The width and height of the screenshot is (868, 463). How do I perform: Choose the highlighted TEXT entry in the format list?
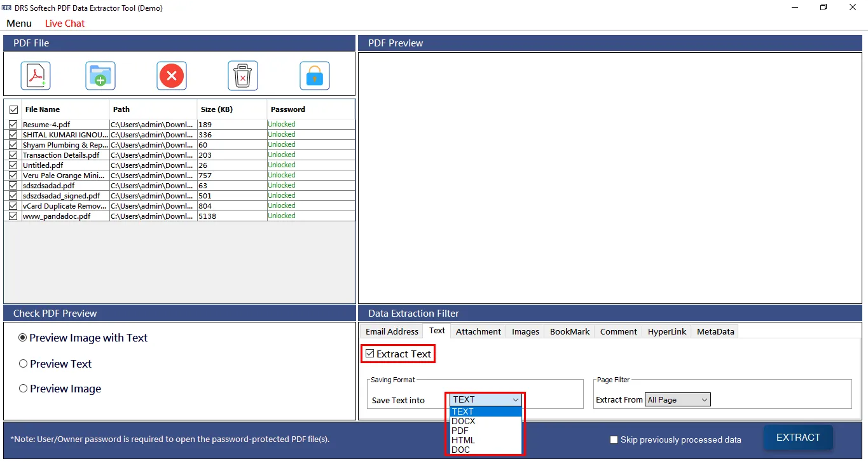(486, 411)
